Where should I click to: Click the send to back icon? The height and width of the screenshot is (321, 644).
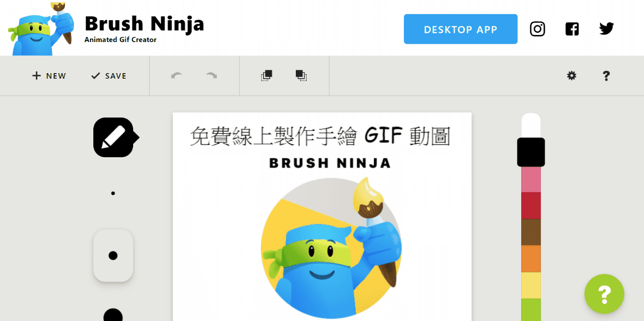(x=301, y=75)
